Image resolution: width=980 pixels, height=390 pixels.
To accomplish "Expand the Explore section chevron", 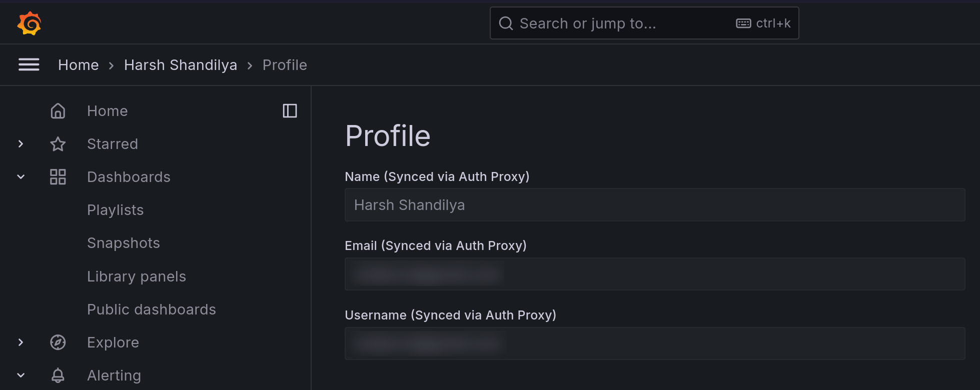I will 21,342.
